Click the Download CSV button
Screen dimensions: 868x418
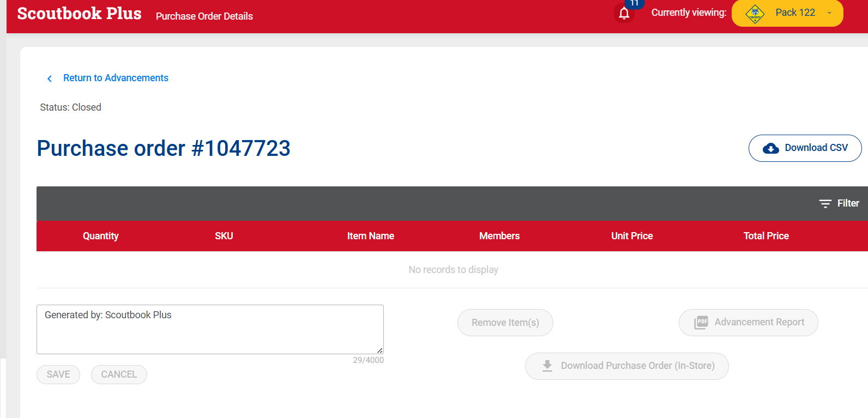click(805, 148)
